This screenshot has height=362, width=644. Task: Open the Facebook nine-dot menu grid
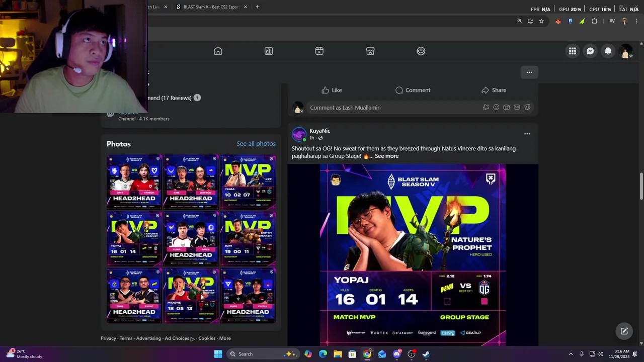(x=573, y=51)
